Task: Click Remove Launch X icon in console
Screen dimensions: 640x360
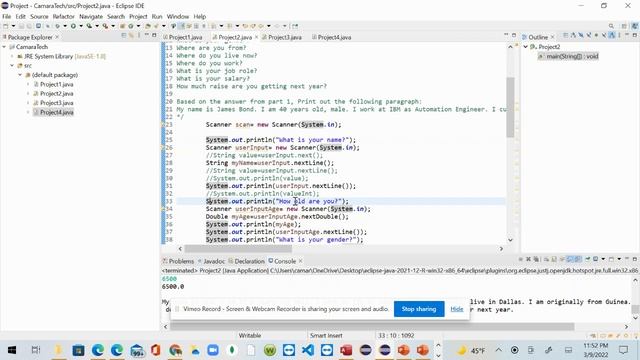Action: coord(528,259)
